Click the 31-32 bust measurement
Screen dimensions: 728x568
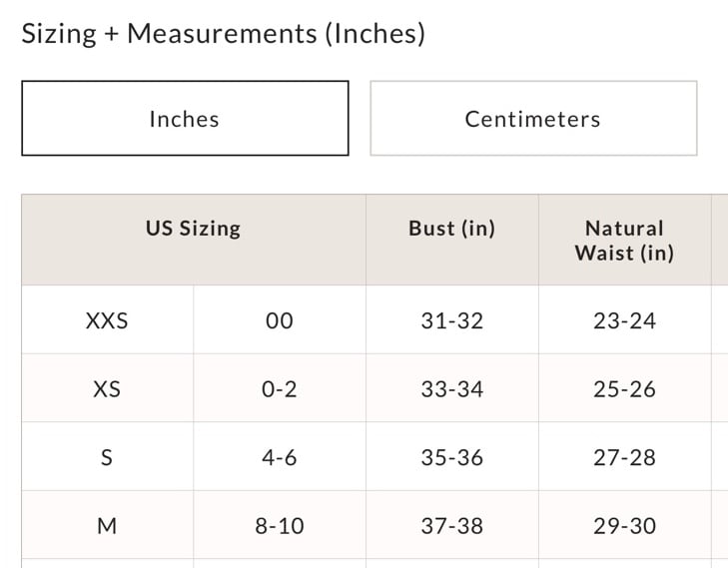pos(451,319)
